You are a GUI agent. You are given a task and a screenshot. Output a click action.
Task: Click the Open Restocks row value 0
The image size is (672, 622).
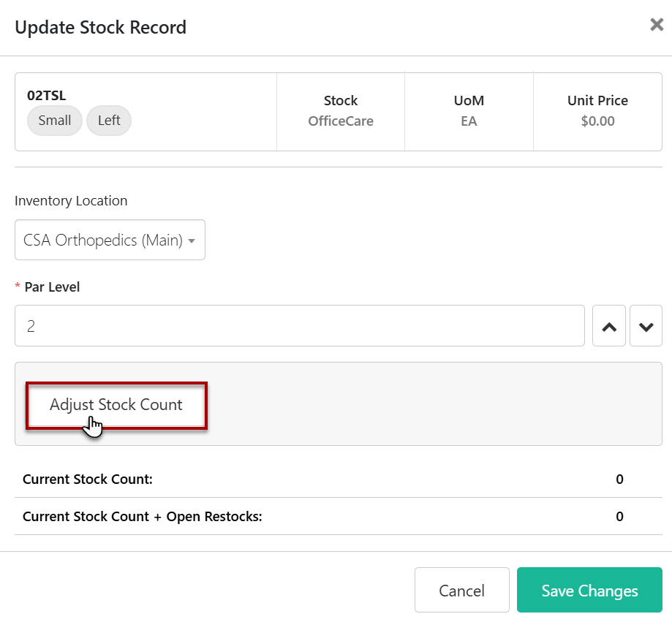coord(619,517)
